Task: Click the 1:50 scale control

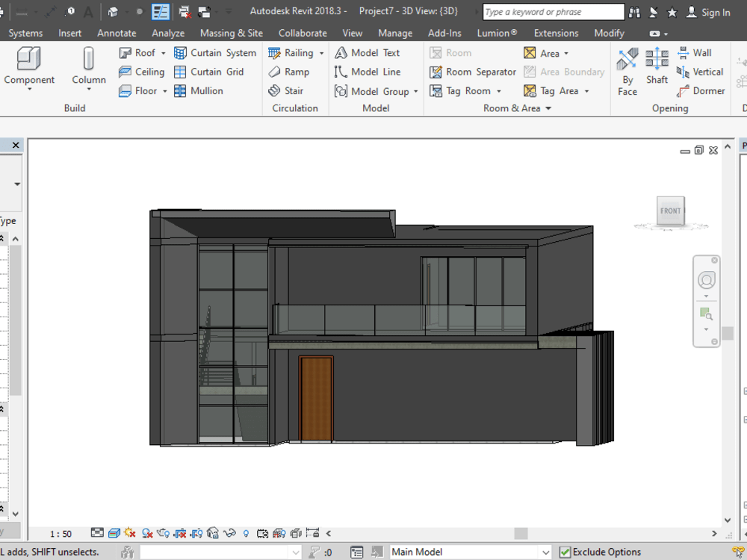Action: click(x=60, y=533)
